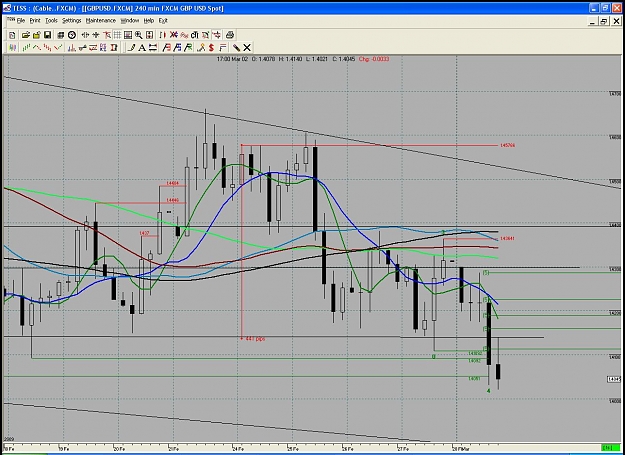Click the marker pen icon beside black X
This screenshot has width=625, height=455.
[236, 48]
